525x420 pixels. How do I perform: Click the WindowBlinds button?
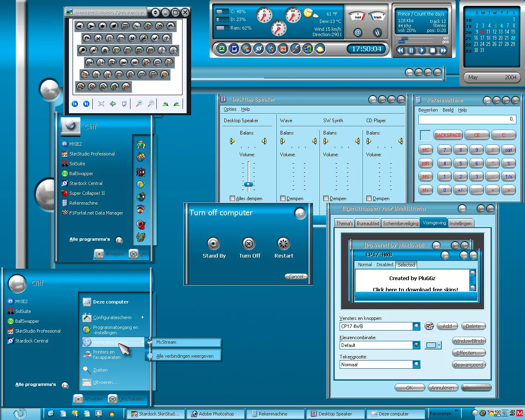469,341
